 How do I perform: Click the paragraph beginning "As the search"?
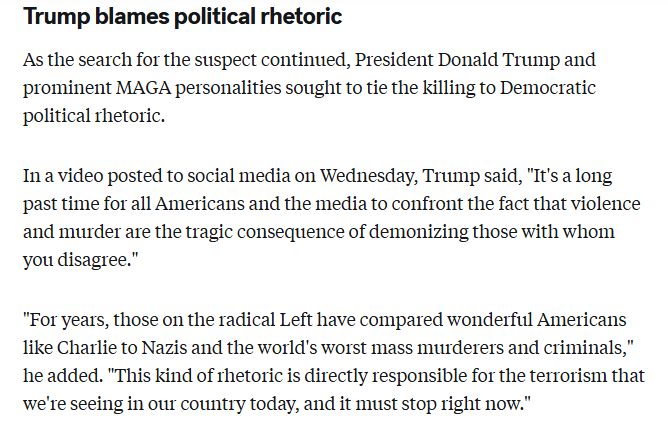click(x=309, y=88)
